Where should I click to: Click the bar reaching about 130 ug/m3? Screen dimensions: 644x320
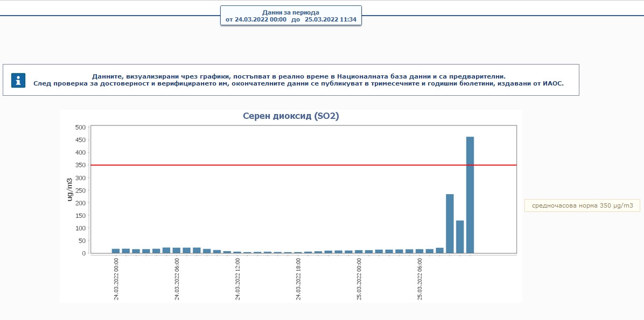(460, 237)
